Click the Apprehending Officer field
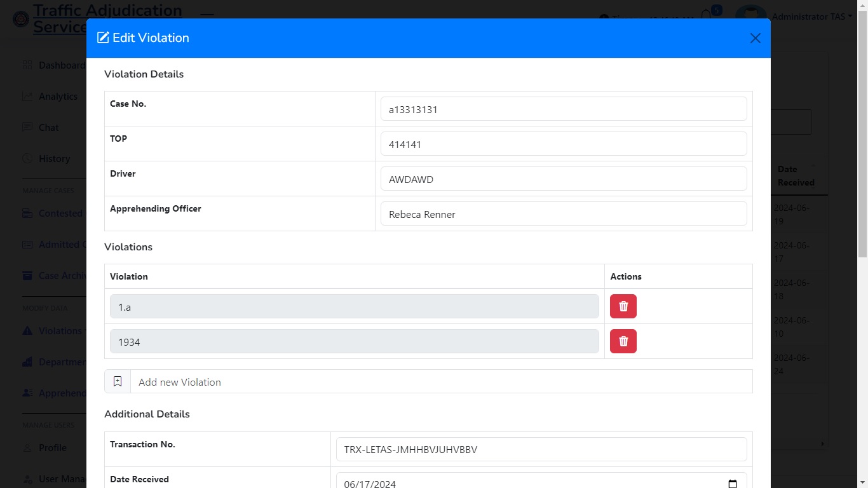 [563, 213]
